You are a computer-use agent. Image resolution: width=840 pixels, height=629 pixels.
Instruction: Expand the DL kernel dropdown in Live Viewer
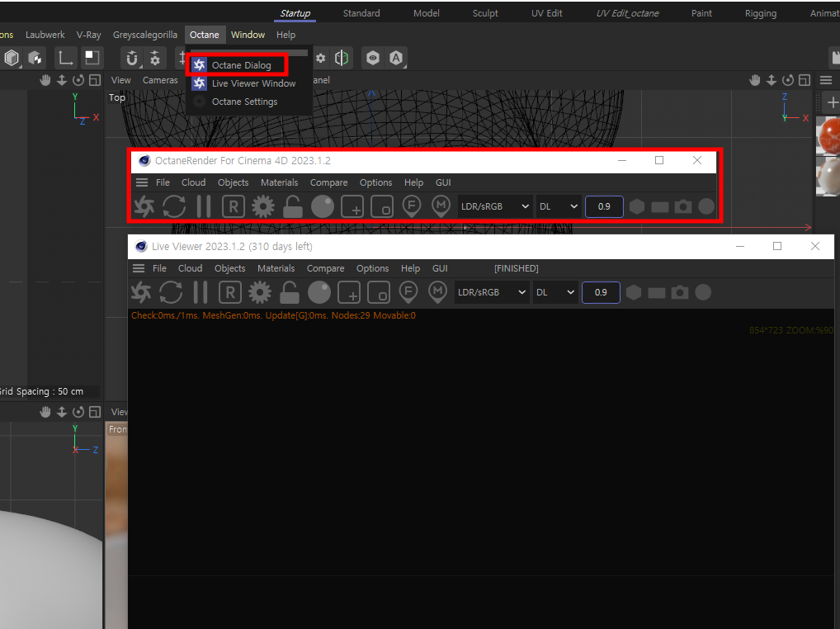click(x=556, y=292)
